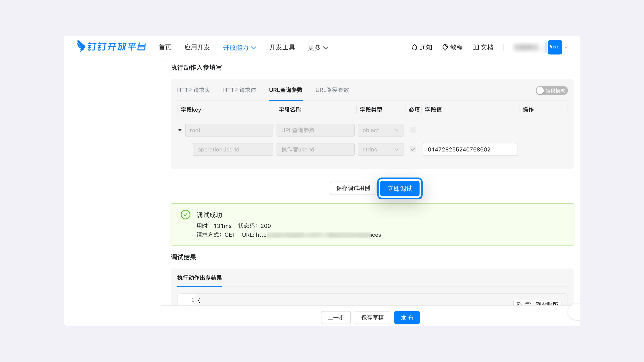Open the docs book icon
Viewport: 644px width, 362px height.
475,47
